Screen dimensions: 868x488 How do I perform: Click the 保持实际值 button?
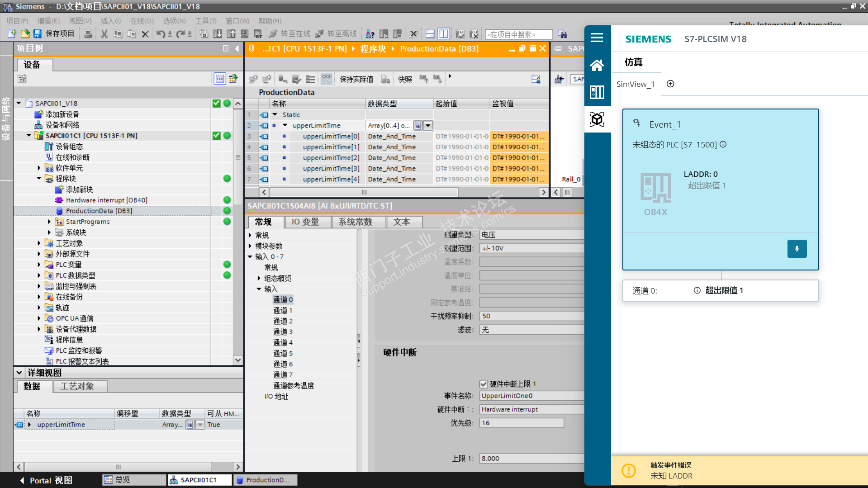click(356, 79)
